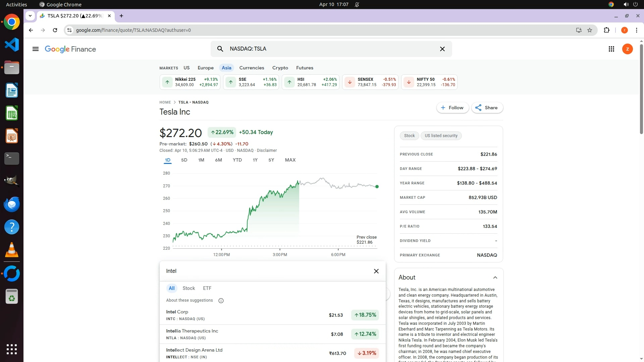The width and height of the screenshot is (644, 362).
Task: Filter suggestions by Stock
Action: click(x=189, y=288)
